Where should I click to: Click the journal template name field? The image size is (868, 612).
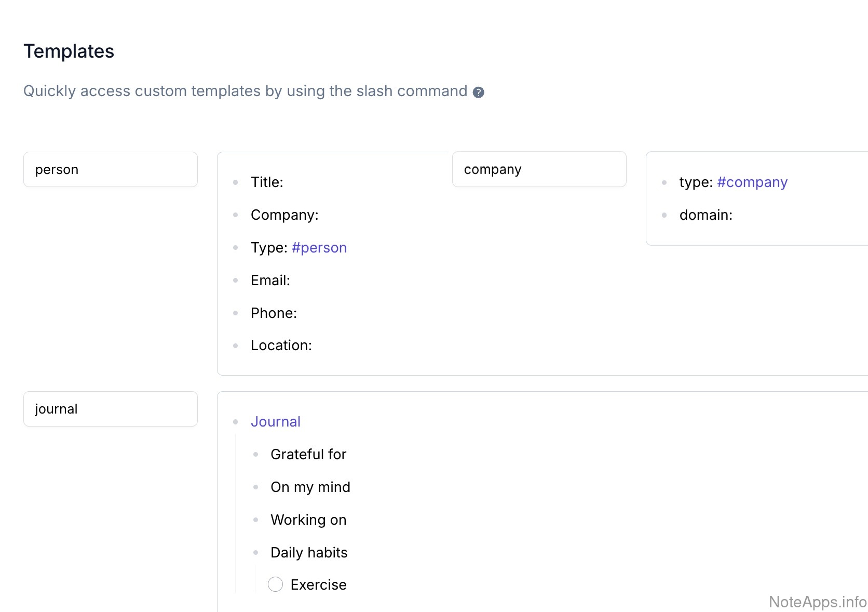click(x=110, y=409)
